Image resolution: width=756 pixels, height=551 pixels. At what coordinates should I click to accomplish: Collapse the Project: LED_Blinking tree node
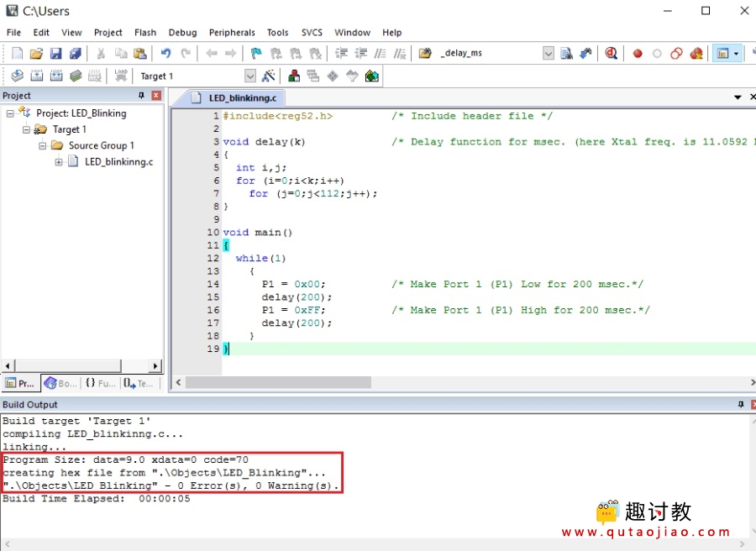10,113
